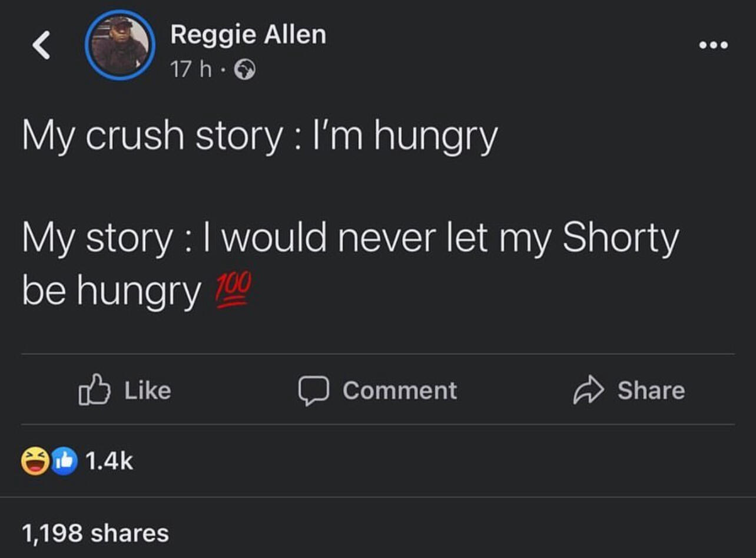Open the Reggie Allen profile name link

click(x=248, y=35)
